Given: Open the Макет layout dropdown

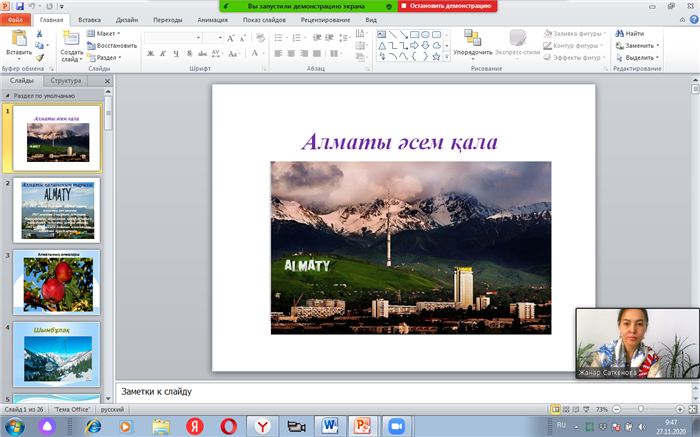Looking at the screenshot, I should click(x=104, y=33).
